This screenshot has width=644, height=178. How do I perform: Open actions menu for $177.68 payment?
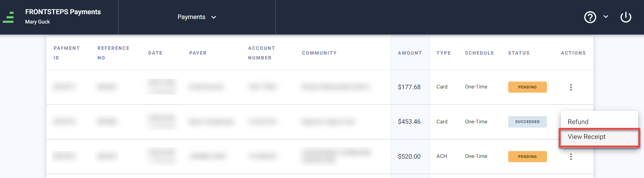571,87
